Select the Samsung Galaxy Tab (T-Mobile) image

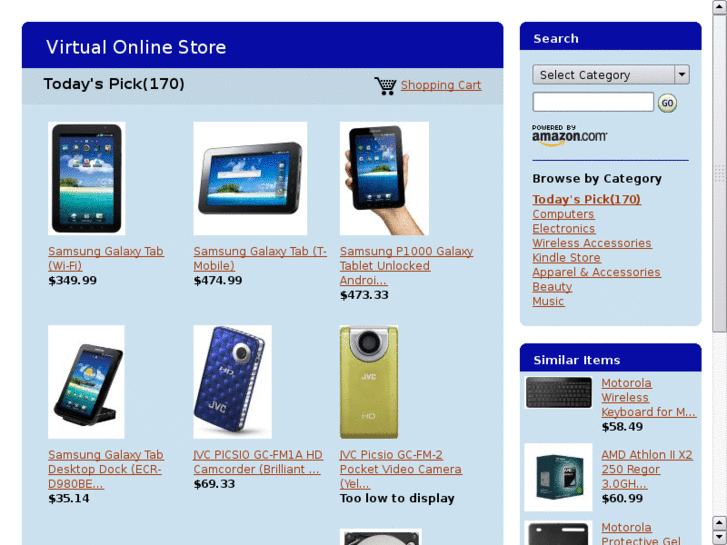point(250,179)
